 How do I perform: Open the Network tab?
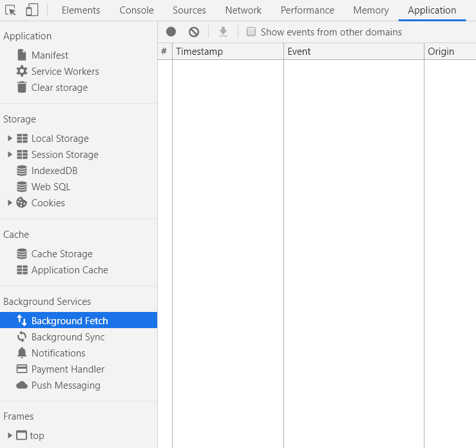pyautogui.click(x=243, y=10)
